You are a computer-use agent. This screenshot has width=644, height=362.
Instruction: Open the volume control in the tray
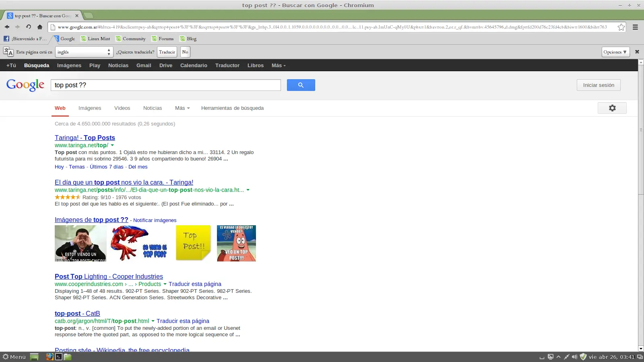(x=574, y=357)
